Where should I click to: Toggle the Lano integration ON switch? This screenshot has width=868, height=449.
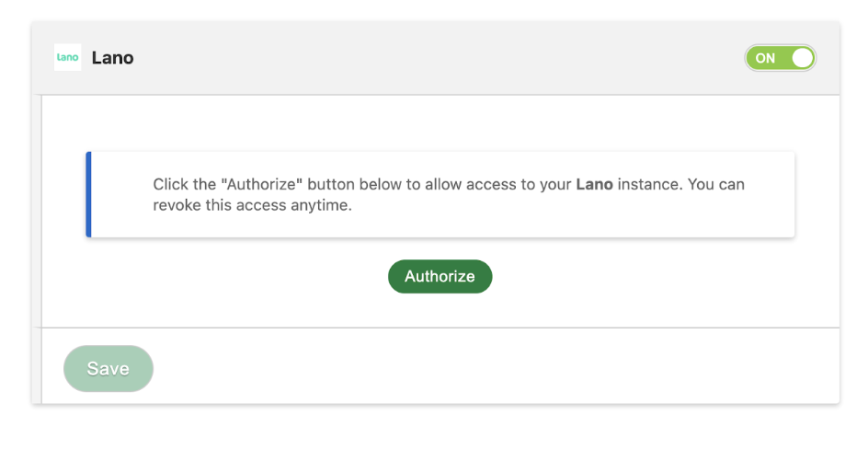780,58
